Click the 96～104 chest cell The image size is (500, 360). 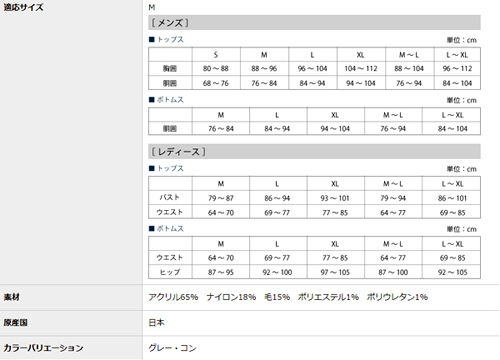[313, 69]
